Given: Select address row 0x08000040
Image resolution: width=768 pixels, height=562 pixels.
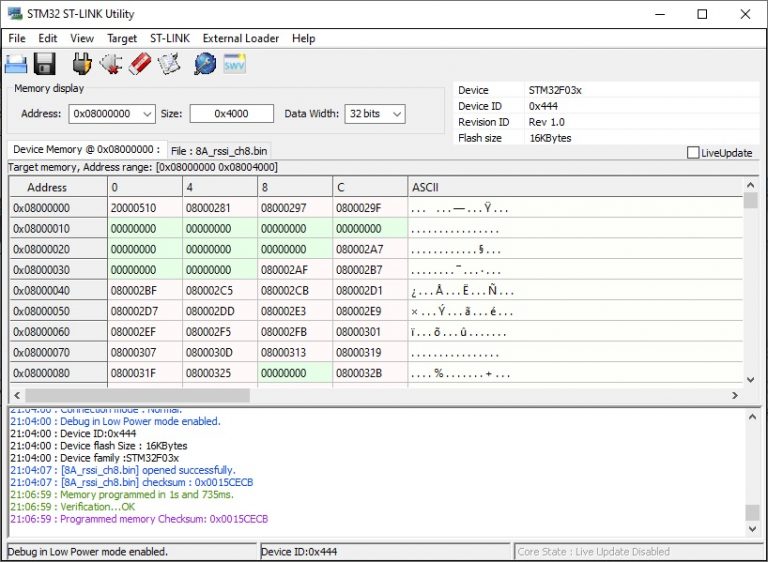Looking at the screenshot, I should pyautogui.click(x=58, y=291).
